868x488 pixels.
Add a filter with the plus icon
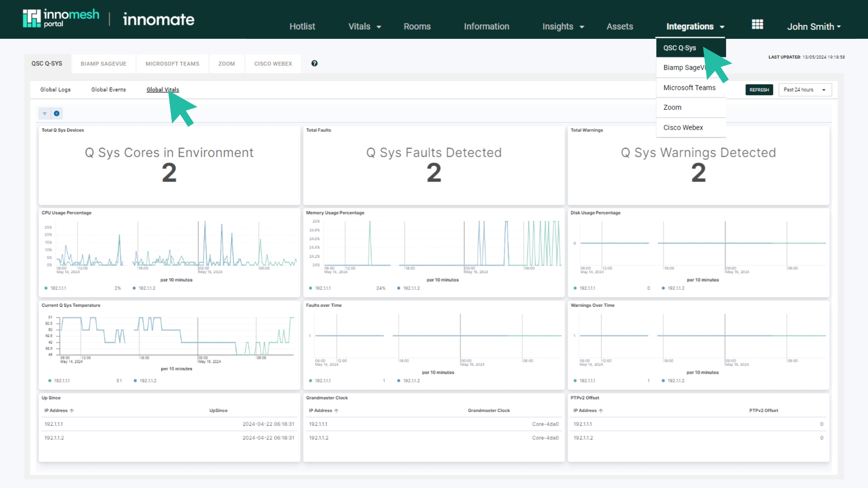pyautogui.click(x=57, y=113)
